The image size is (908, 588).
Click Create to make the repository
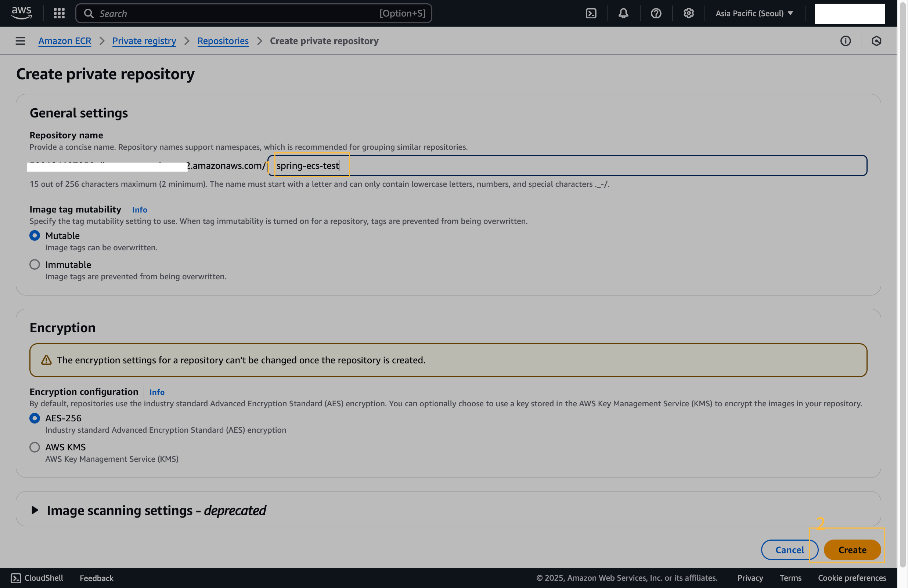pyautogui.click(x=853, y=549)
